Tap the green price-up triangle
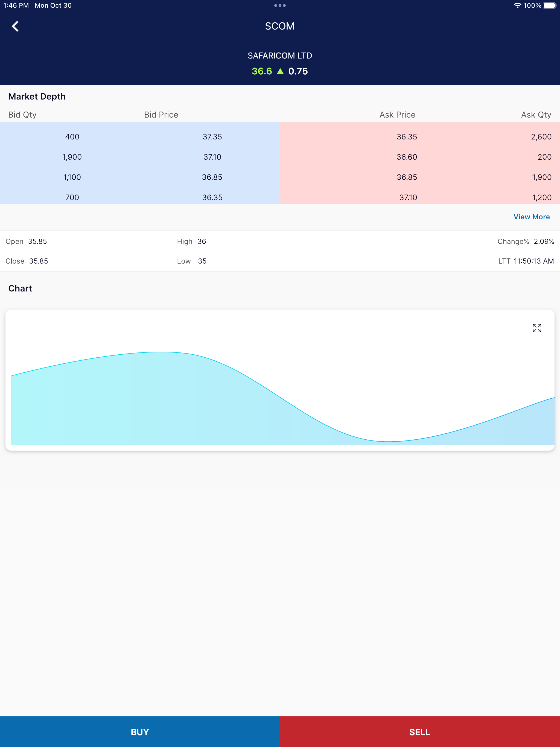 pos(280,71)
